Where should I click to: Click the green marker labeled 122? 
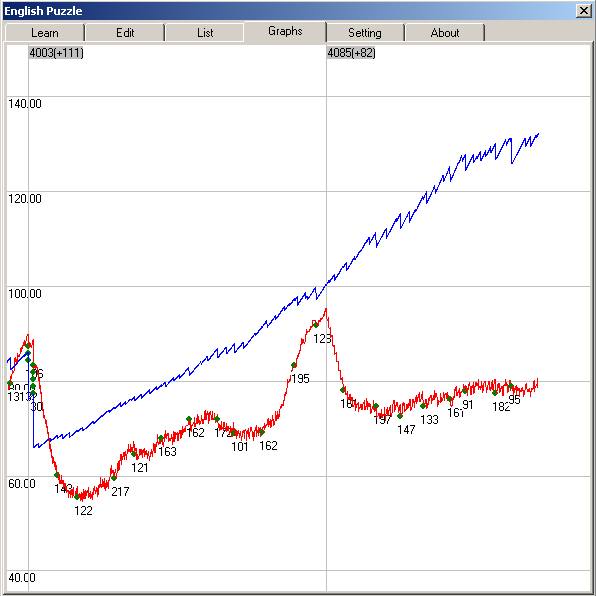tap(77, 497)
